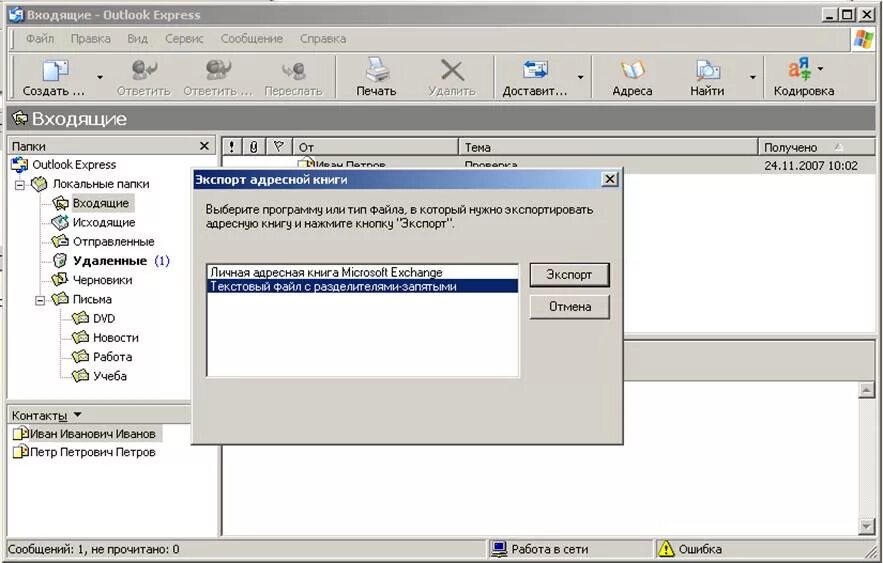Click the preview pane scroll down arrow
The height and width of the screenshot is (563, 883).
pos(867,526)
